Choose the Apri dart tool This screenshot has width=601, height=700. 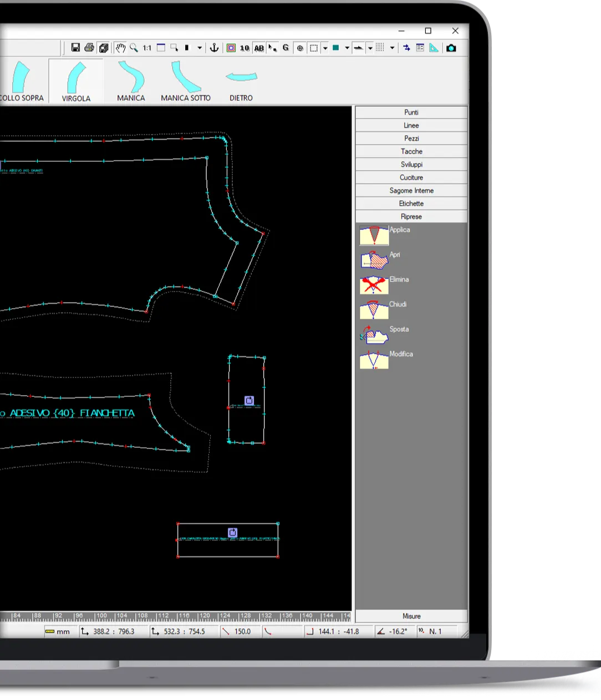tap(374, 260)
